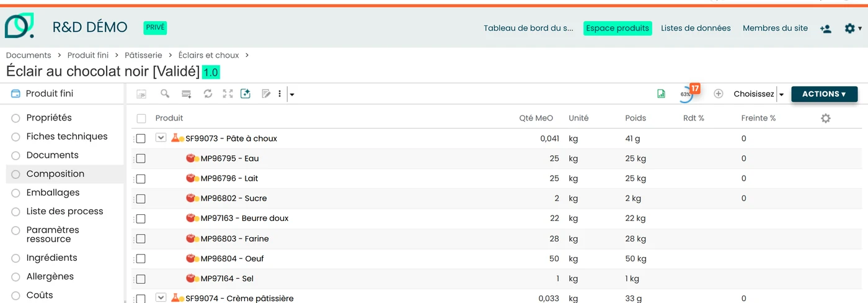Open the 17 notifications badge
The image size is (868, 303).
point(695,88)
